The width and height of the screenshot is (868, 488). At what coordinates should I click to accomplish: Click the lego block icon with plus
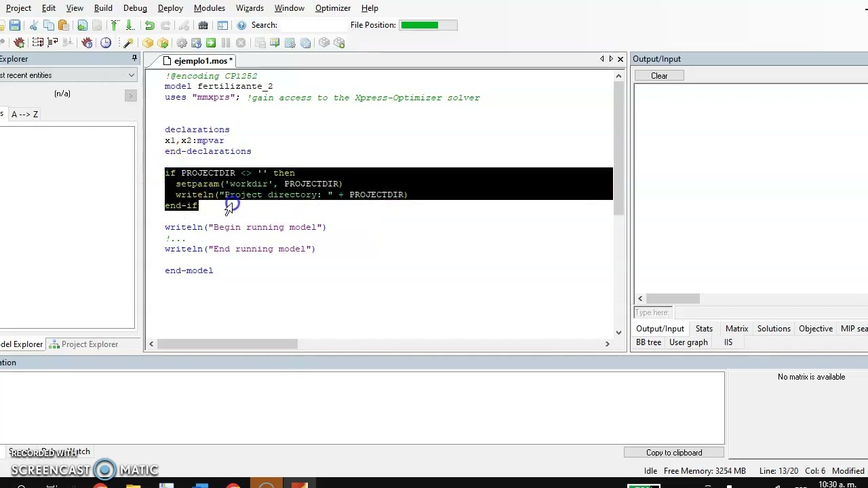coord(339,43)
